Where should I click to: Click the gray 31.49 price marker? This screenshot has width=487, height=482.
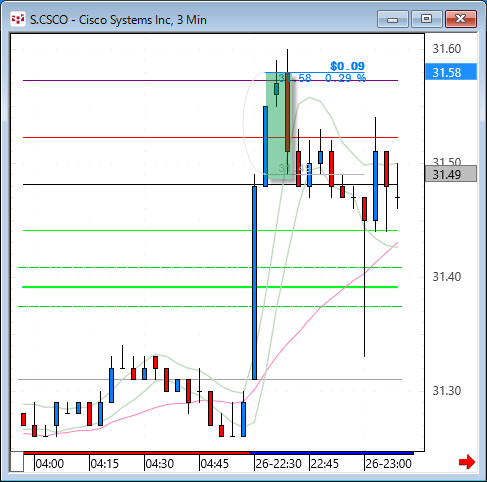coord(451,174)
